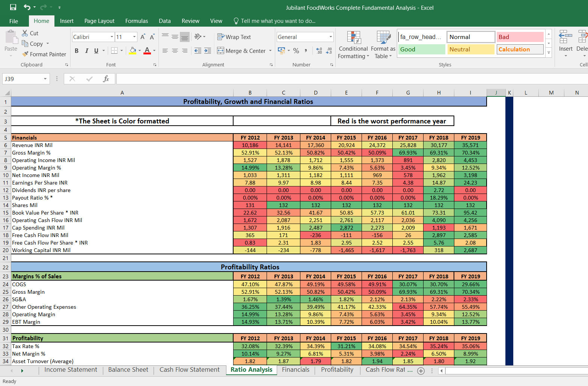588x386 pixels.
Task: Toggle Underline formatting
Action: tap(96, 51)
